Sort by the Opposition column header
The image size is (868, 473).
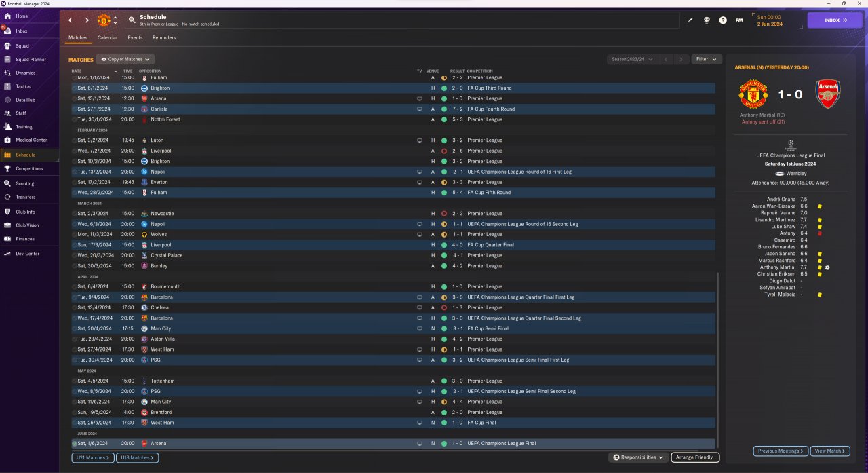151,71
